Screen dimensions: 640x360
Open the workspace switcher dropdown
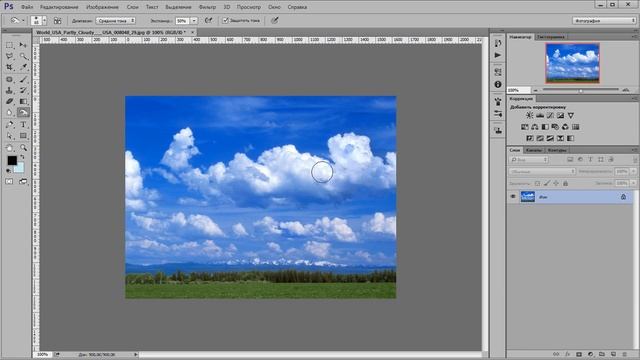604,20
